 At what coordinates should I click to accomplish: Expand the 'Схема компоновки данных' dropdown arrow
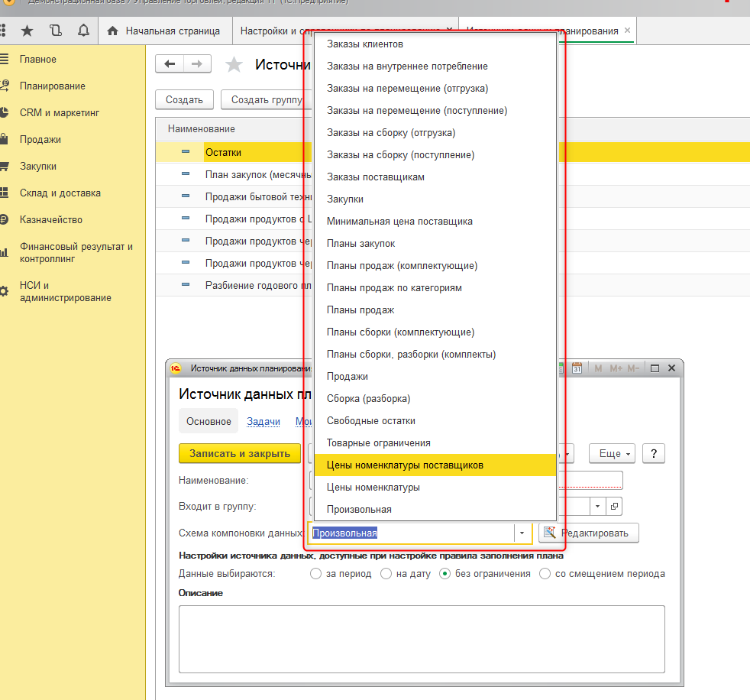pos(522,533)
